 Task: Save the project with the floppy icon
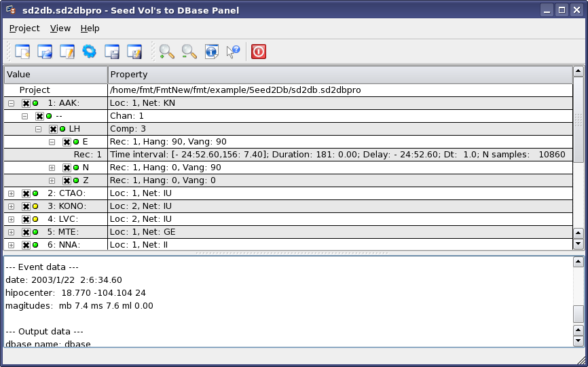pyautogui.click(x=112, y=52)
